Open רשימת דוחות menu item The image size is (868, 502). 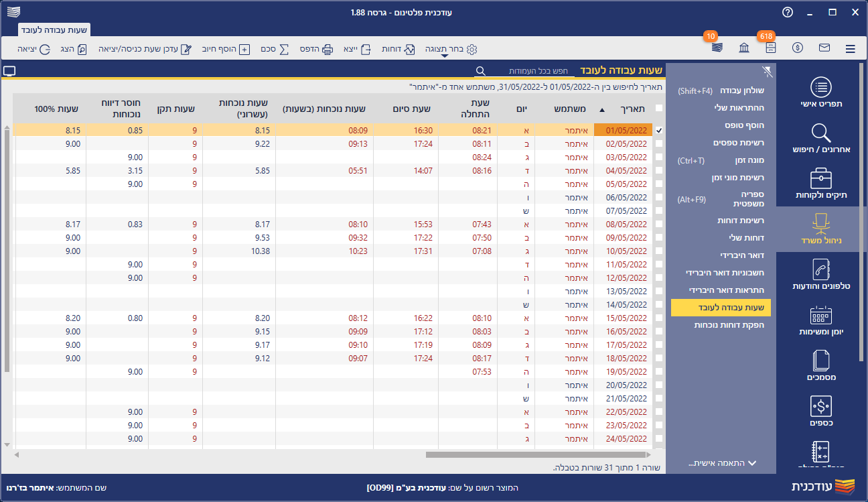pos(721,221)
